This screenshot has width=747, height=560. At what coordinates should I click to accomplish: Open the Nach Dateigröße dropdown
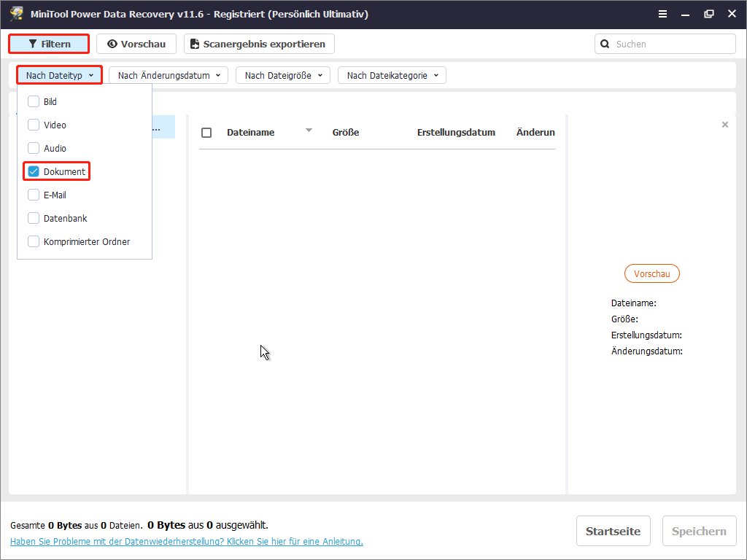click(283, 75)
